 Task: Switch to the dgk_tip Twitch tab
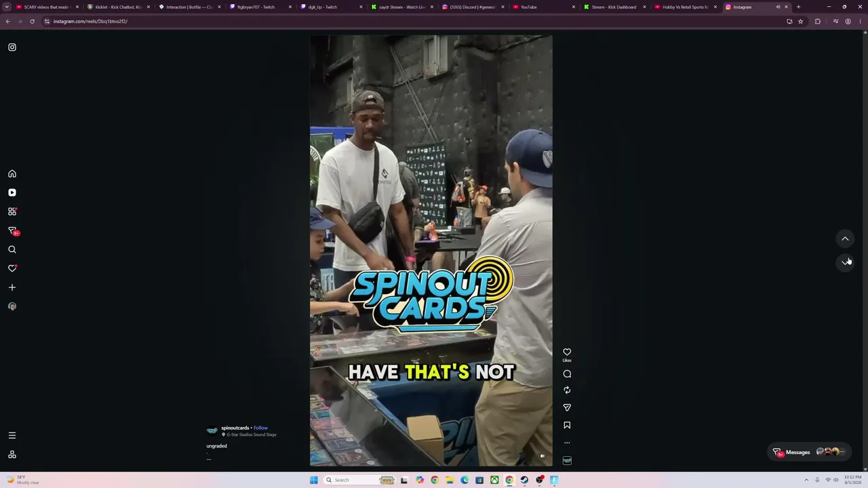(330, 7)
